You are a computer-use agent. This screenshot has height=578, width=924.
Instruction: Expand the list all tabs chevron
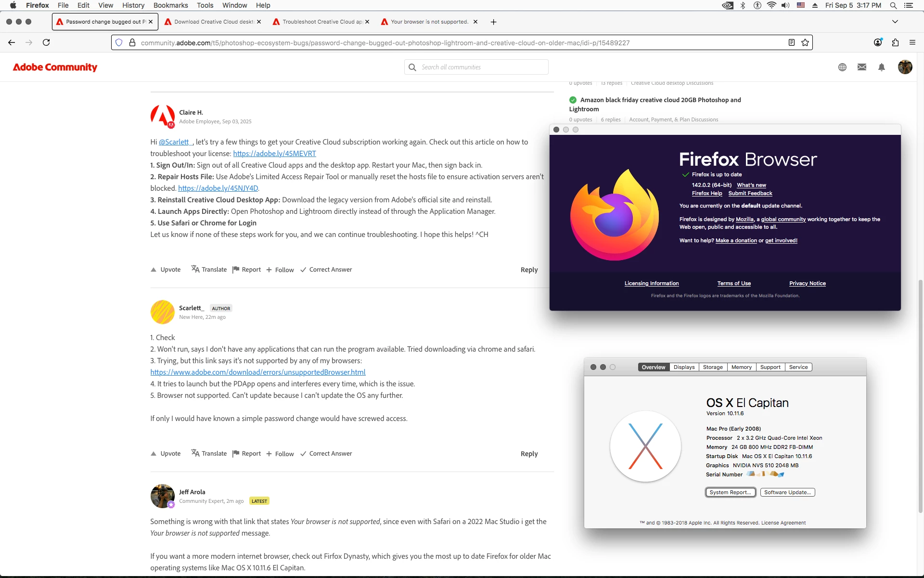[x=895, y=22]
